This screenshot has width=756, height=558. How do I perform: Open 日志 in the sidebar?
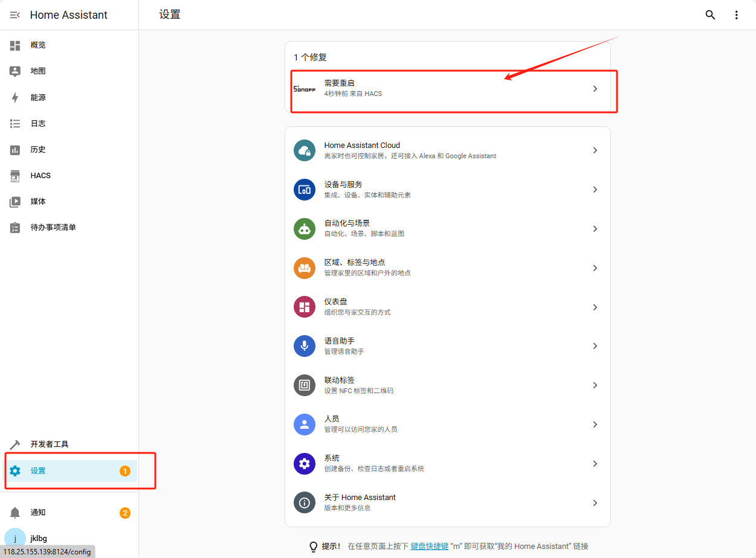pos(38,123)
